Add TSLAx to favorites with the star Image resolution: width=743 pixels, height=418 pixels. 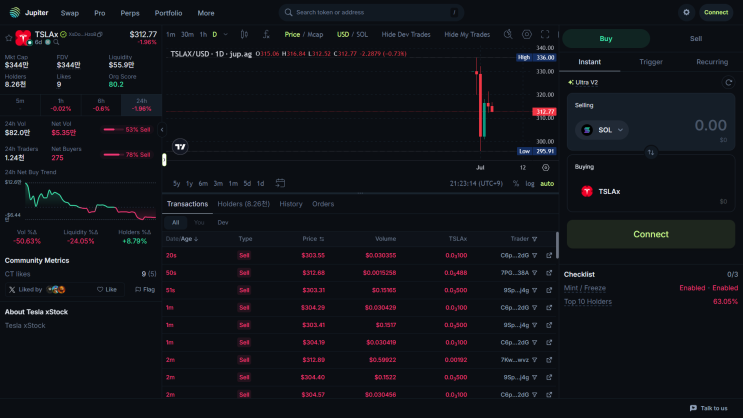[9, 38]
